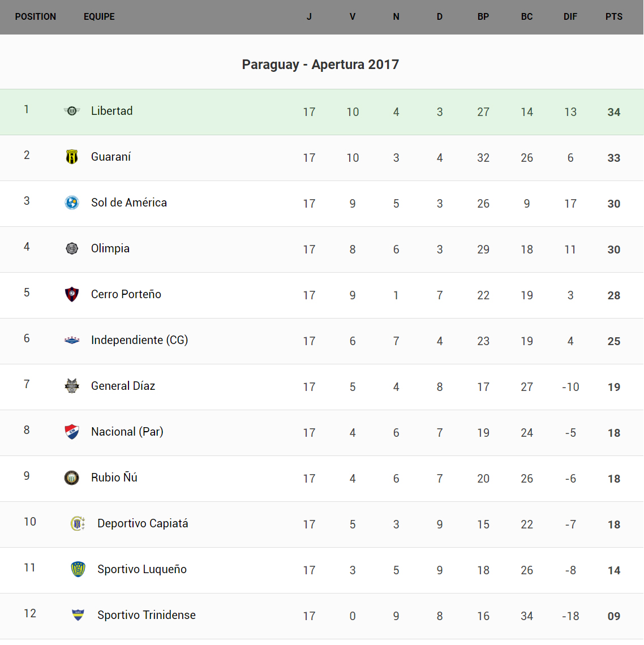Click the POSITION column header
This screenshot has height=645, width=644.
point(36,17)
